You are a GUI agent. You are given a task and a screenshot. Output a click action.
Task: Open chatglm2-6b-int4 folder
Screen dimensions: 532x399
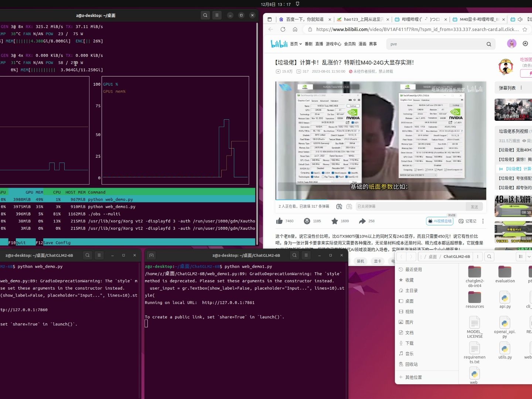point(475,276)
